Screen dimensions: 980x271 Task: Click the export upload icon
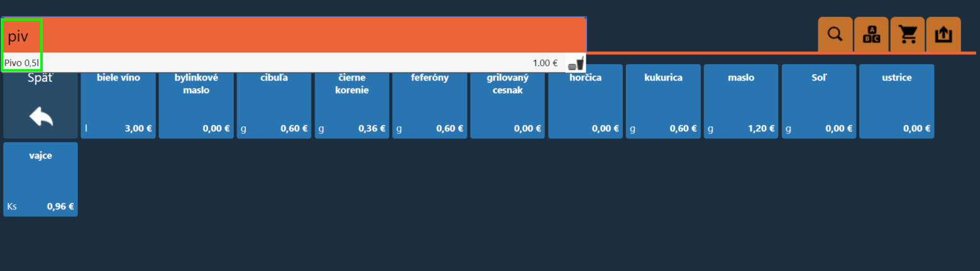(x=944, y=35)
